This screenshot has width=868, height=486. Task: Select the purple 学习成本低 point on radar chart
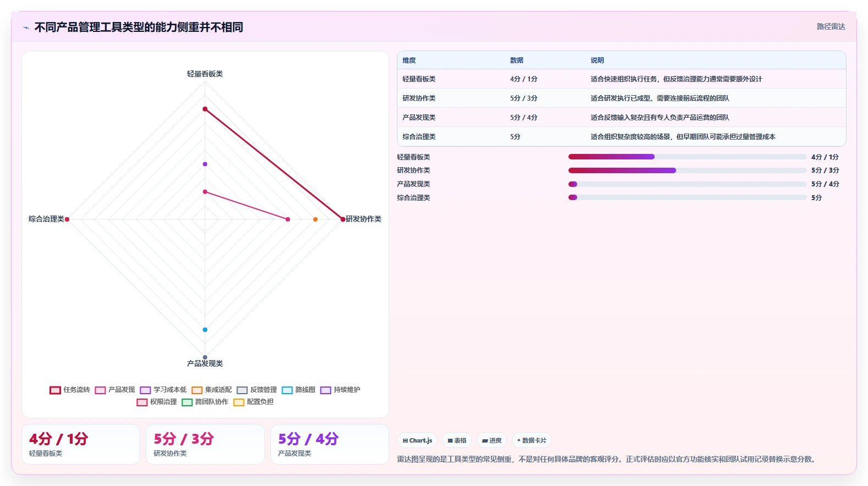(x=205, y=164)
